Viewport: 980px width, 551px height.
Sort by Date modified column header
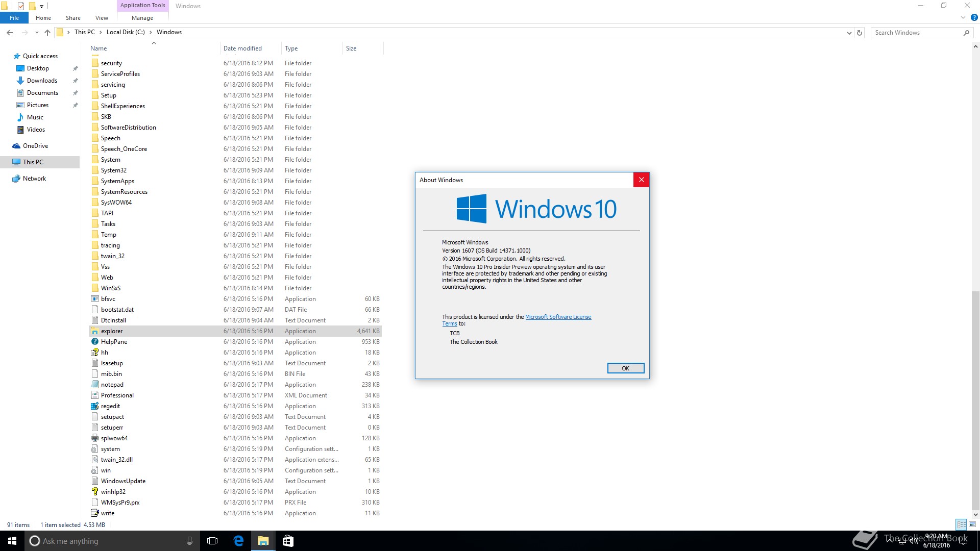point(242,48)
